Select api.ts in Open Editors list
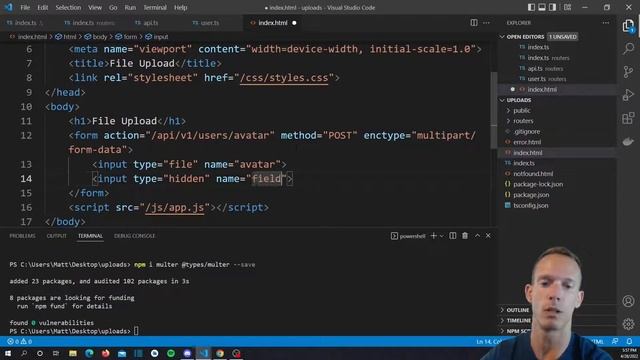This screenshot has height=360, width=640. click(x=545, y=69)
